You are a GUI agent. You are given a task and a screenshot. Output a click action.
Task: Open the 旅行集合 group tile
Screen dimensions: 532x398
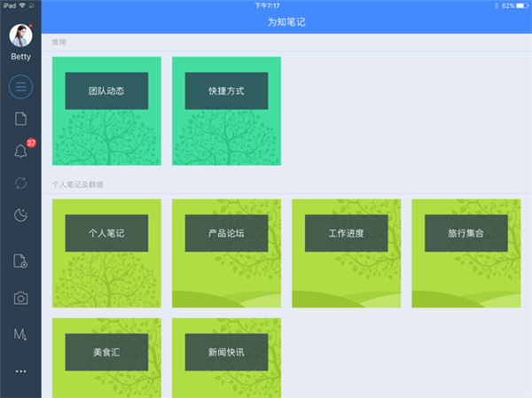point(466,254)
